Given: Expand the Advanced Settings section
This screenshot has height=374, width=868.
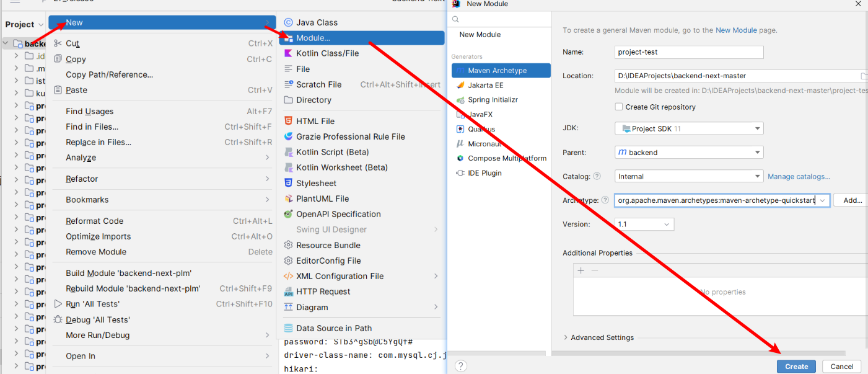Looking at the screenshot, I should pyautogui.click(x=566, y=337).
